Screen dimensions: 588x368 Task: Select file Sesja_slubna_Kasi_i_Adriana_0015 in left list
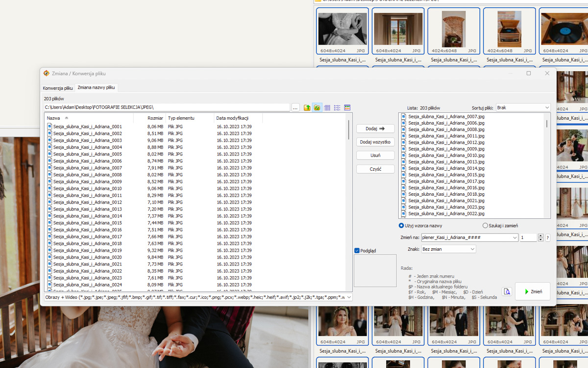(x=87, y=223)
